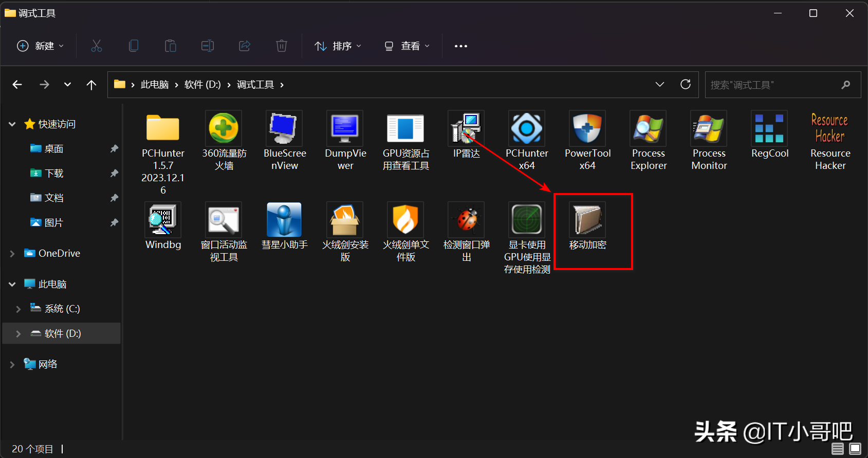This screenshot has height=458, width=868.
Task: Expand the OneDrive tree node
Action: click(12, 254)
